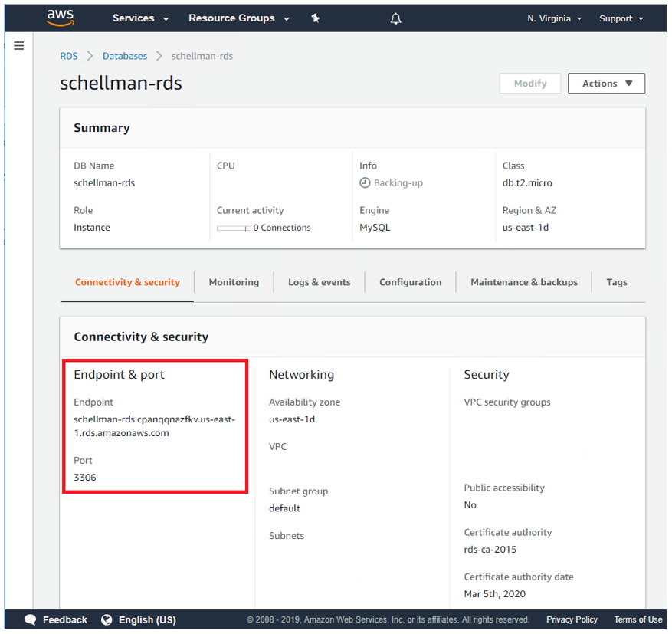The height and width of the screenshot is (634, 672).
Task: Switch to the Monitoring tab
Action: (x=234, y=282)
